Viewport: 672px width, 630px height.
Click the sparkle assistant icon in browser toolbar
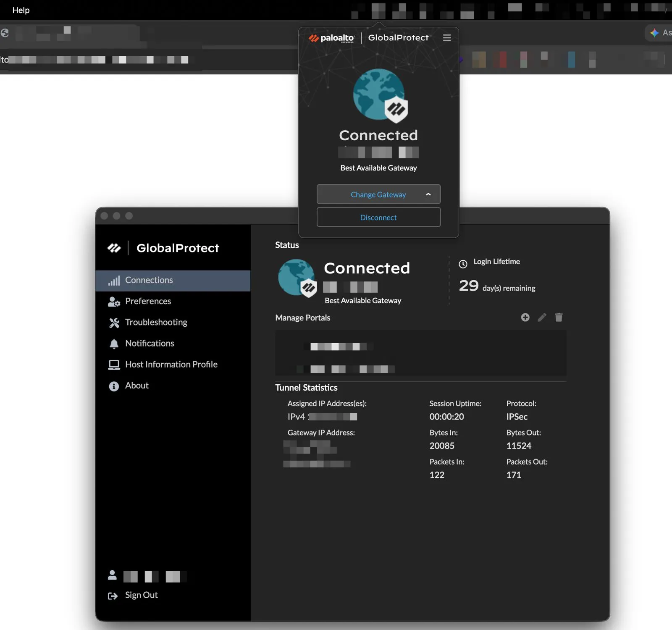[654, 33]
